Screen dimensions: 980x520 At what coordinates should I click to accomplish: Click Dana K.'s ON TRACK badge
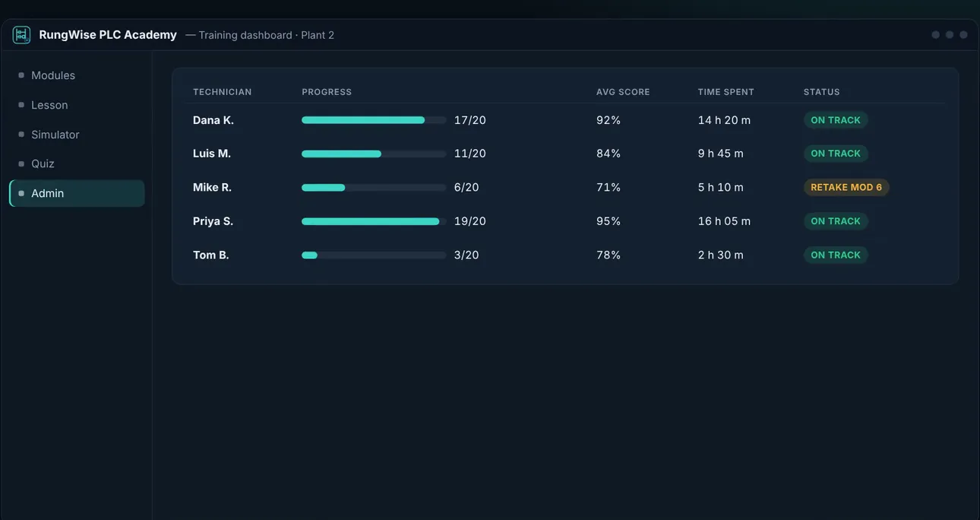[836, 120]
